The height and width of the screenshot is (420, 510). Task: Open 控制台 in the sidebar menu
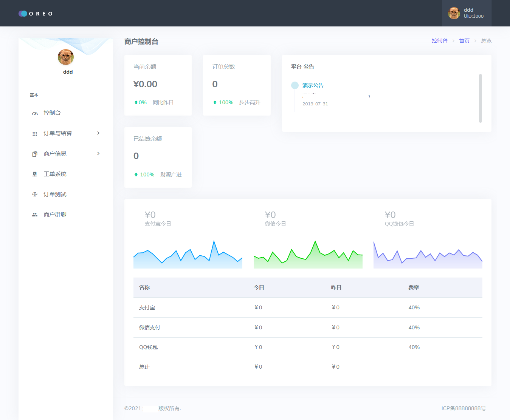click(52, 113)
